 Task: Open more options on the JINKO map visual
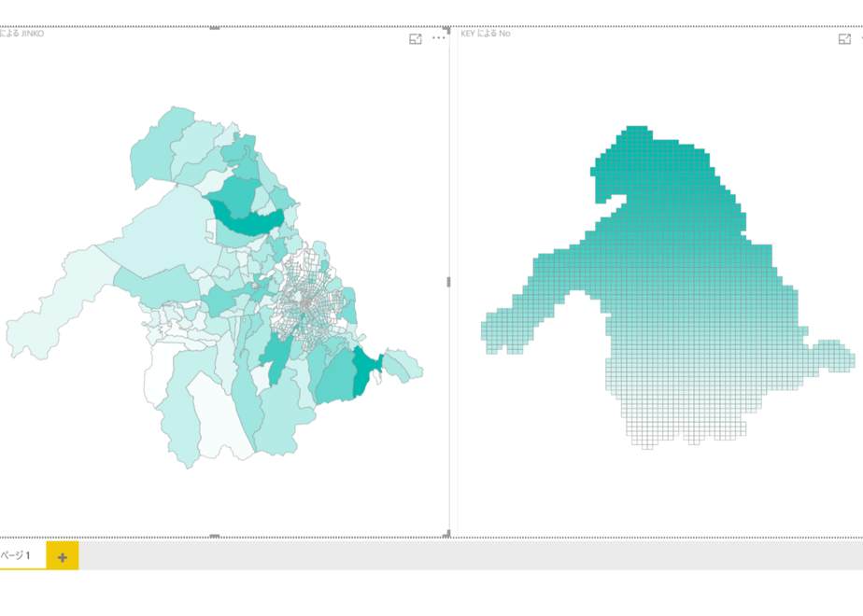point(439,38)
